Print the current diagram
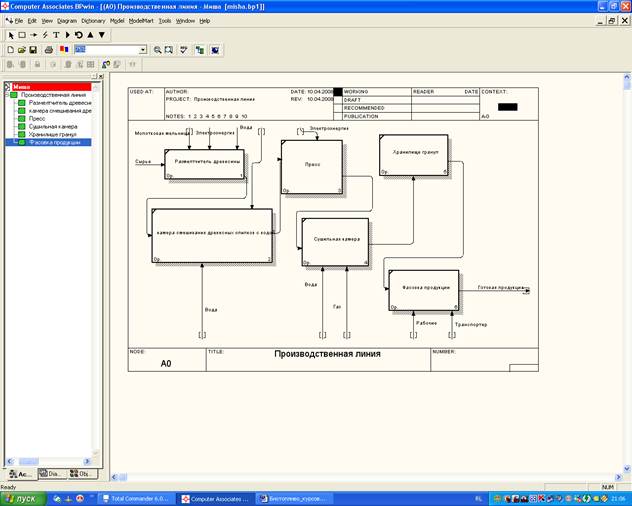Screen dimensions: 632x506 tap(49, 50)
